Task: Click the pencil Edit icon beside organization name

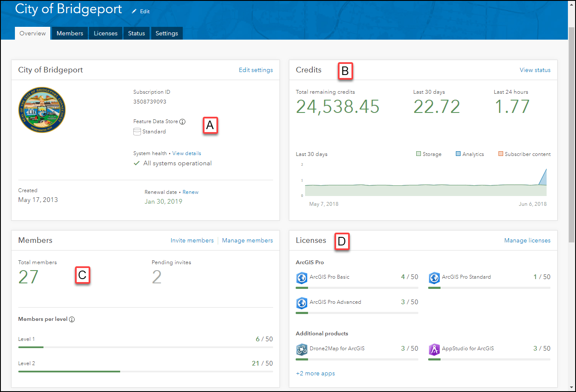Action: click(134, 12)
